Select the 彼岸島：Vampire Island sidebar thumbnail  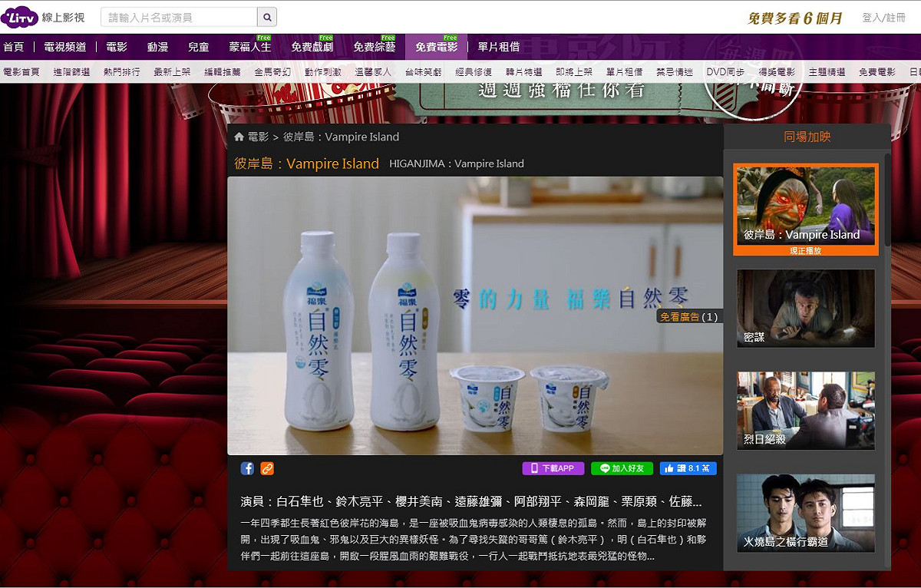point(806,209)
